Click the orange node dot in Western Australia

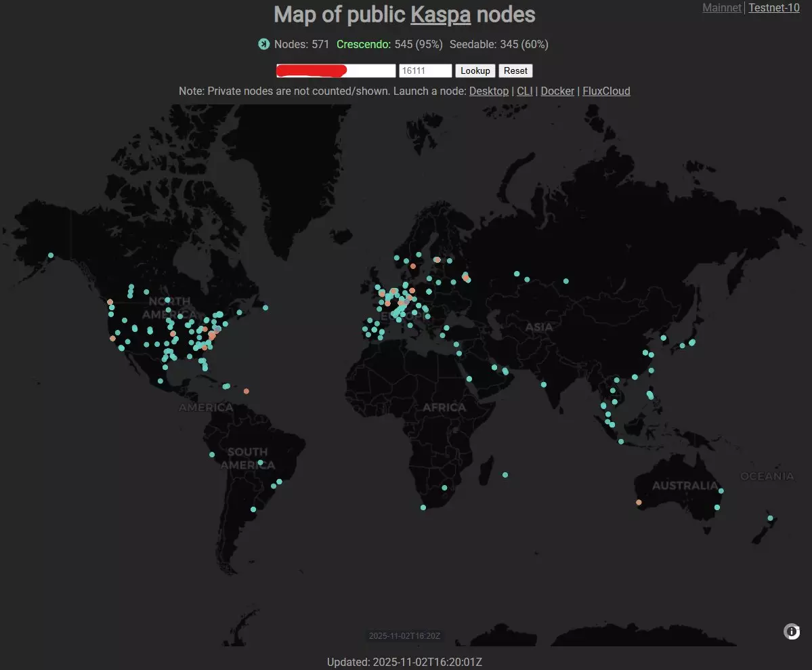639,503
